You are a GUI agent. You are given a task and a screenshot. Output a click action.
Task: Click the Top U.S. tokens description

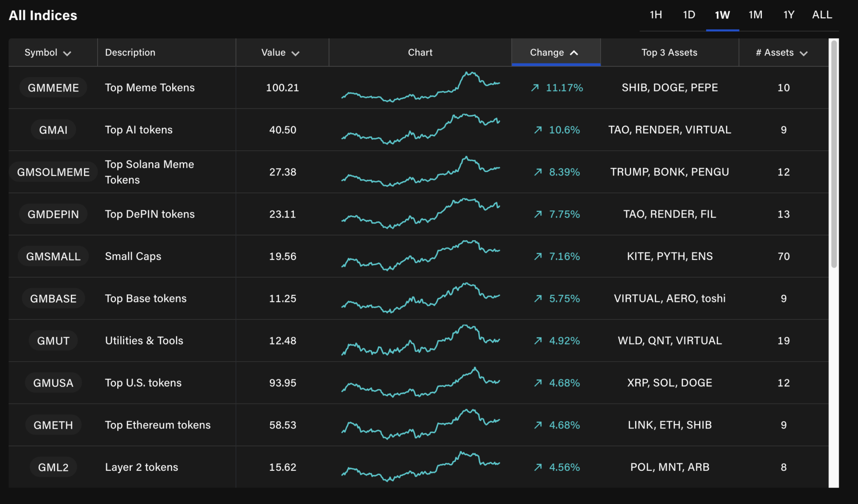point(143,382)
